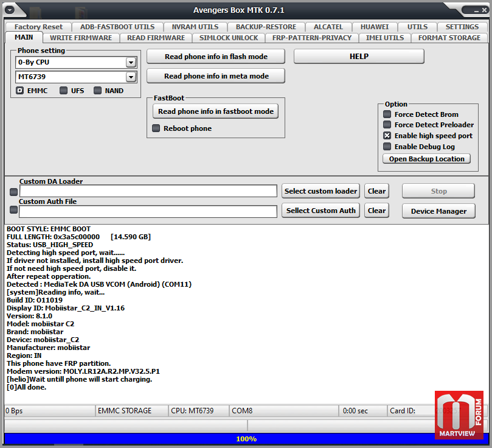Open the HUAWEI tab
Viewport: 492px width, 448px height.
[x=375, y=27]
